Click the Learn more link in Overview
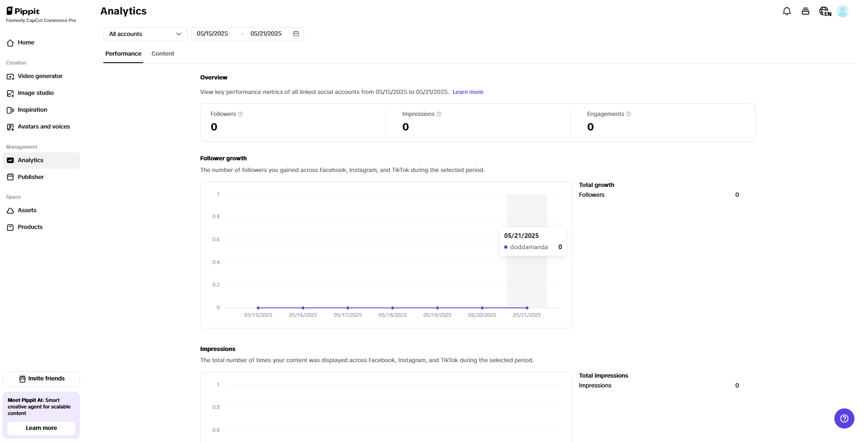868x443 pixels. [x=467, y=92]
